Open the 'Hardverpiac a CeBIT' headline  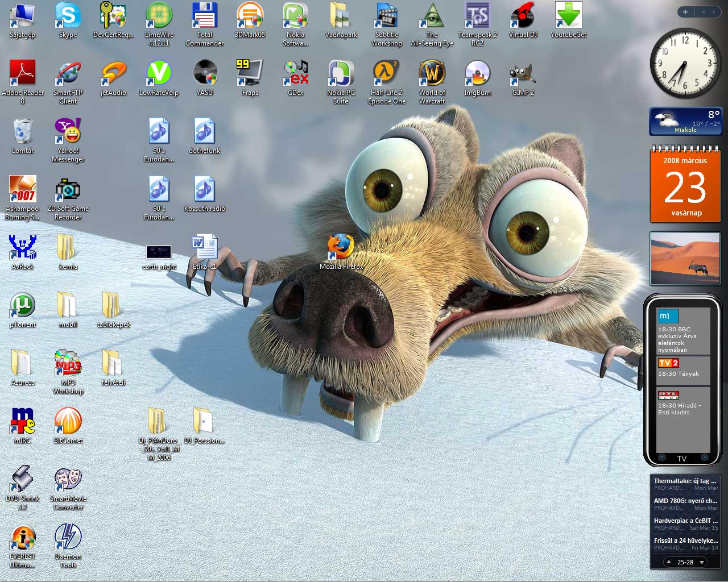pyautogui.click(x=685, y=521)
